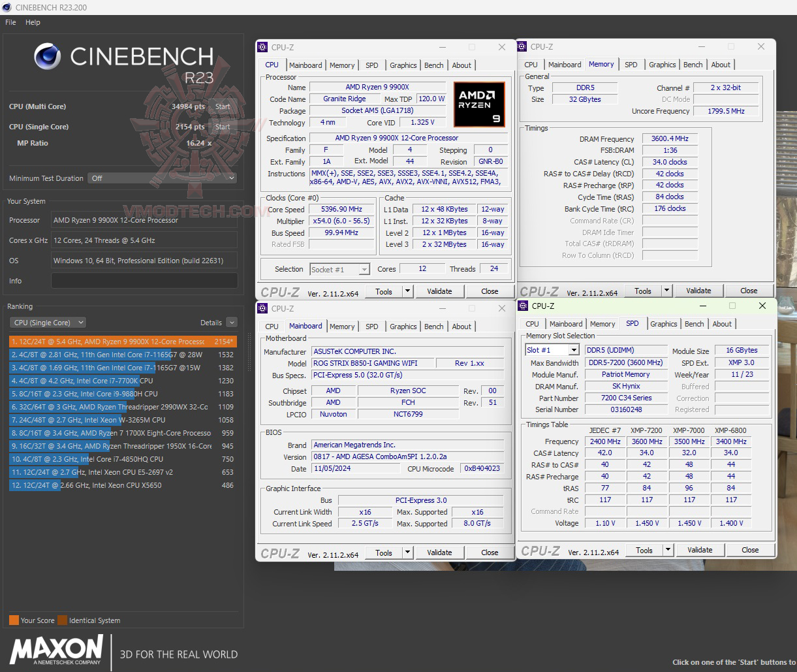
Task: Click the DRAM Frequency value 3600.4 MHz
Action: [670, 138]
